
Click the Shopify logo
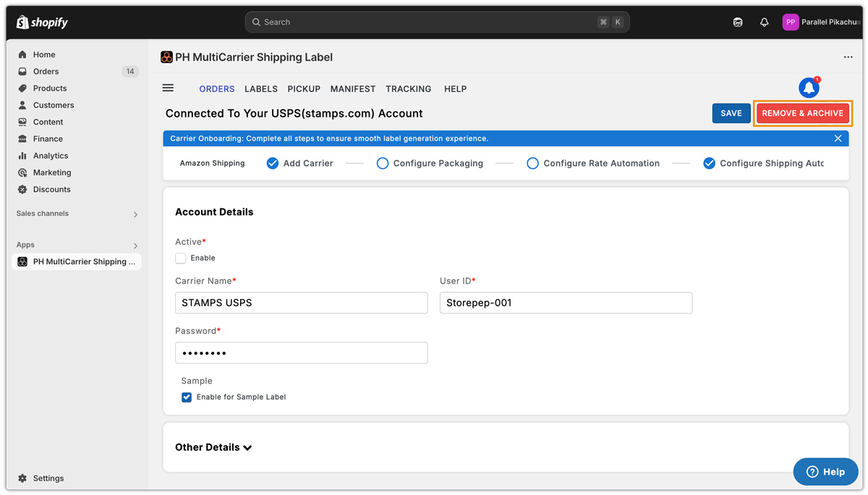click(x=42, y=22)
